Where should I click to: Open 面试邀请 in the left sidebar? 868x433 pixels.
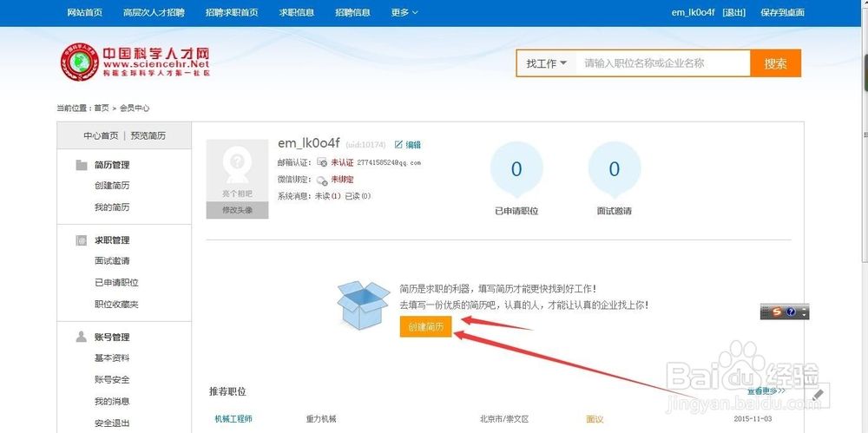(x=112, y=261)
